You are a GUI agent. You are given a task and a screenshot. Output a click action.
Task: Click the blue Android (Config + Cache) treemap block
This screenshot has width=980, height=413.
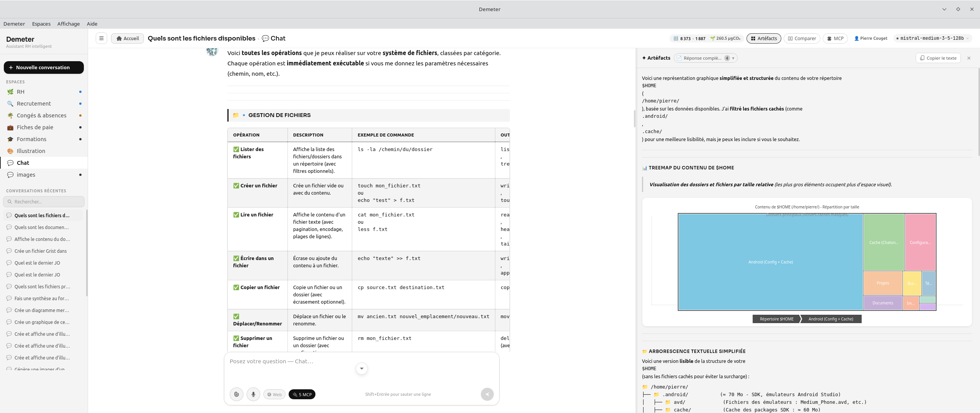770,262
